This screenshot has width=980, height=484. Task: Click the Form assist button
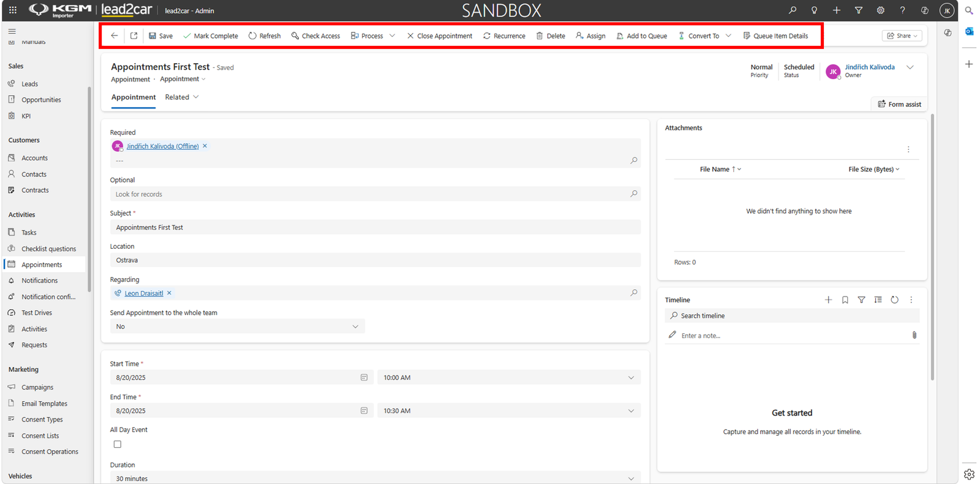[899, 104]
